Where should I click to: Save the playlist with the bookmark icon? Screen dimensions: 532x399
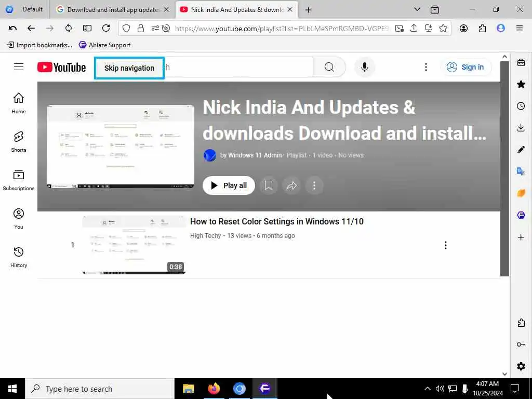[x=269, y=185]
